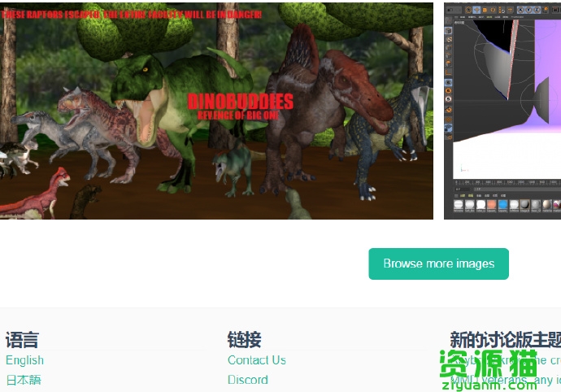Select the 新的讨论版主题 heading text

[506, 340]
